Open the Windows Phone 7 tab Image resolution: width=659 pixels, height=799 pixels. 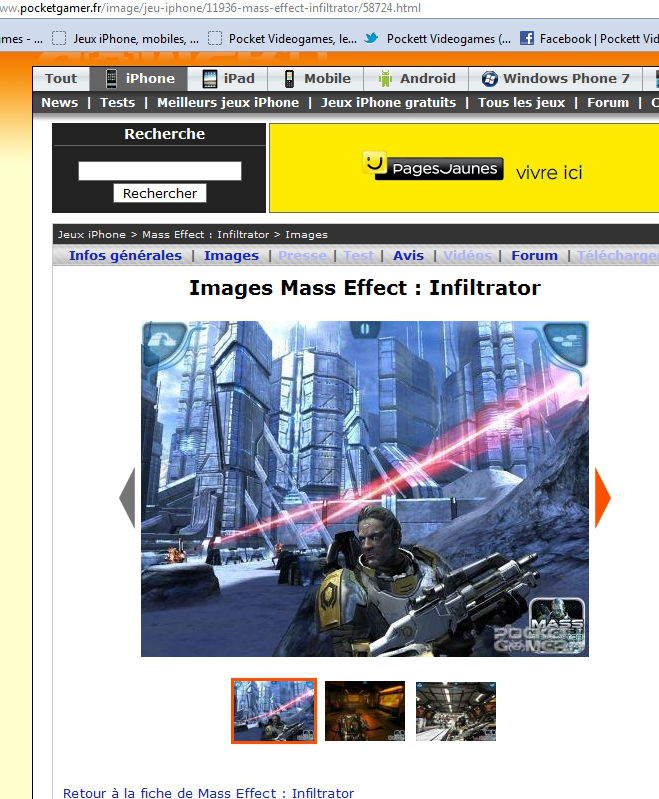click(x=555, y=78)
